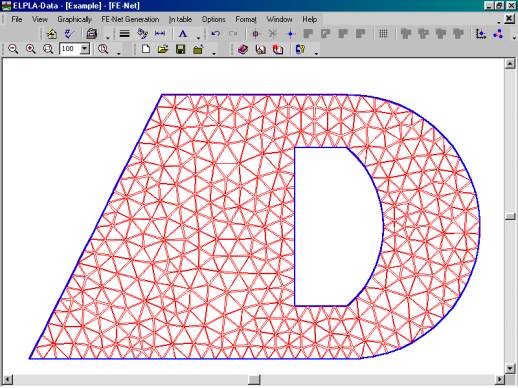Click the purple book help icon
The height and width of the screenshot is (388, 518).
[243, 49]
